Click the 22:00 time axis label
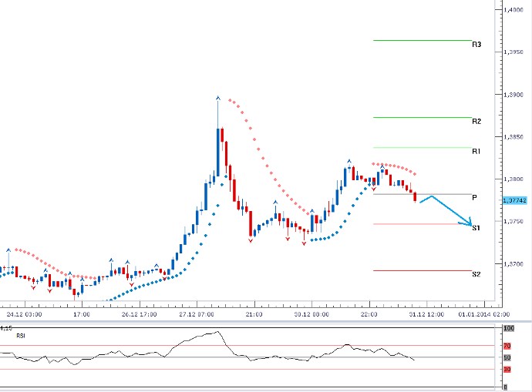Viewport: 532px width, 392px height. coord(369,314)
